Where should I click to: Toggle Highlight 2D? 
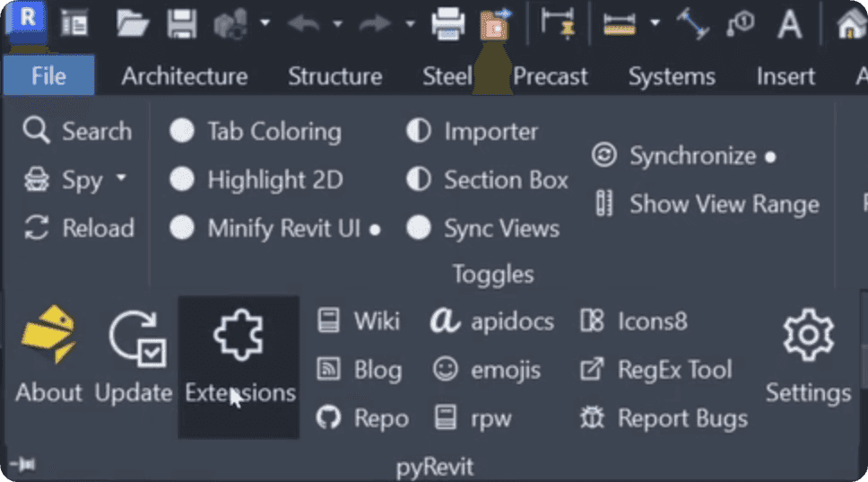click(x=256, y=180)
